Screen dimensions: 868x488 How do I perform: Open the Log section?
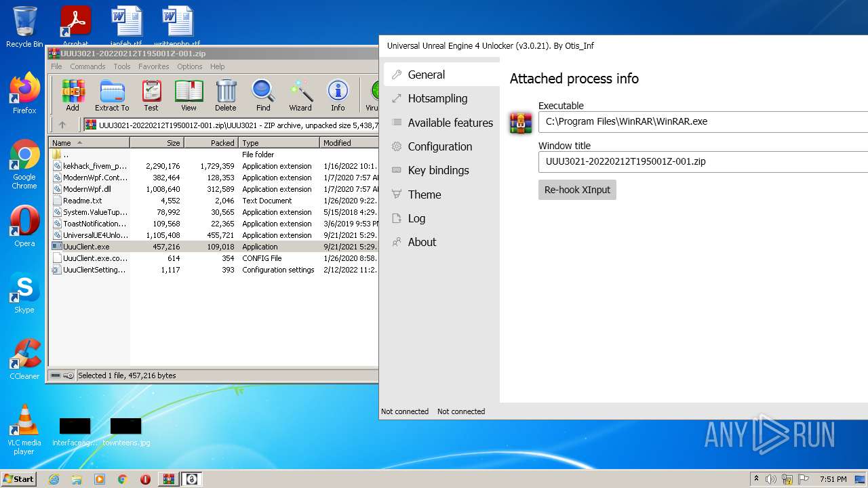pos(441,218)
